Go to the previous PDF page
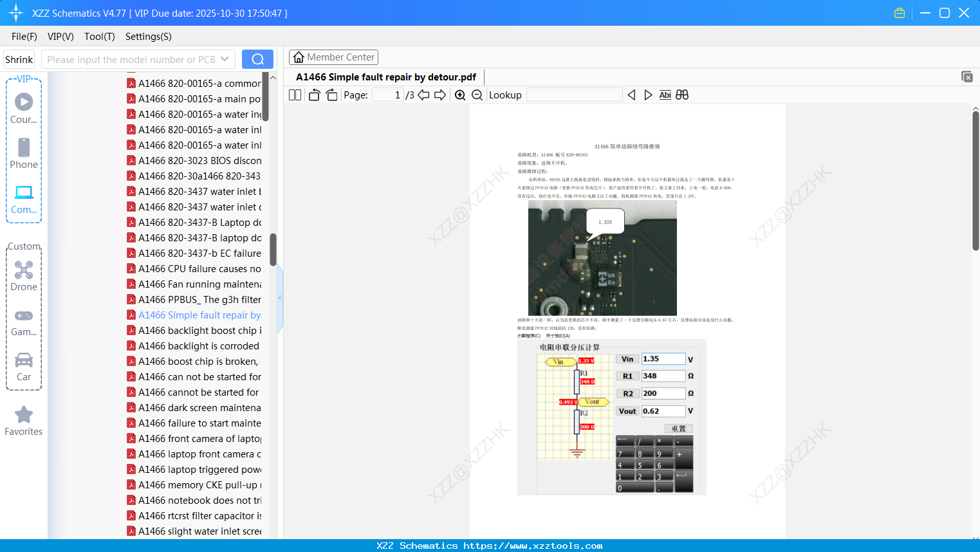The height and width of the screenshot is (552, 980). pyautogui.click(x=423, y=95)
